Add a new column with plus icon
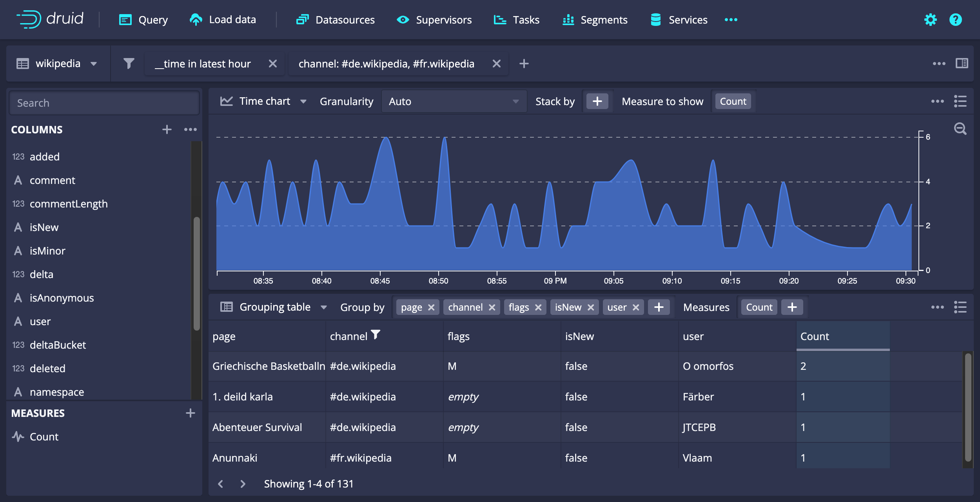The image size is (980, 502). [167, 129]
